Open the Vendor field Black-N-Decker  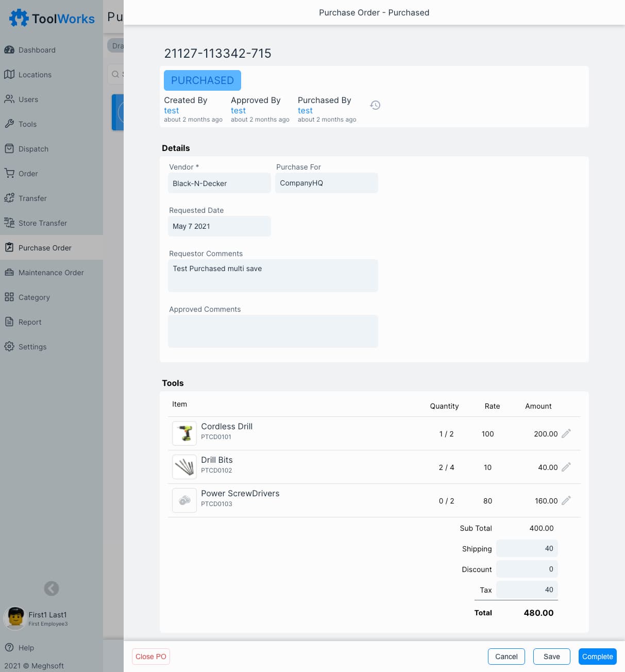click(x=219, y=183)
